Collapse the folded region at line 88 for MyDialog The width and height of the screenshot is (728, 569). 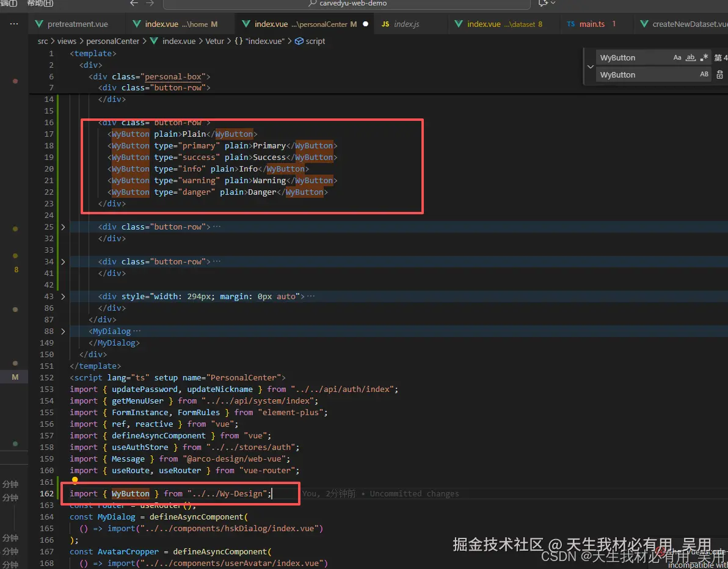pyautogui.click(x=63, y=331)
